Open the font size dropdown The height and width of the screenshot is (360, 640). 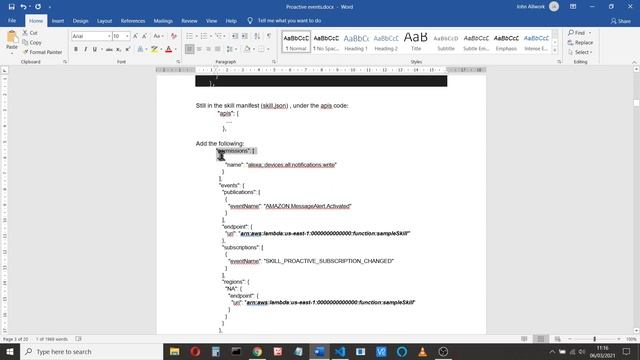(x=127, y=36)
